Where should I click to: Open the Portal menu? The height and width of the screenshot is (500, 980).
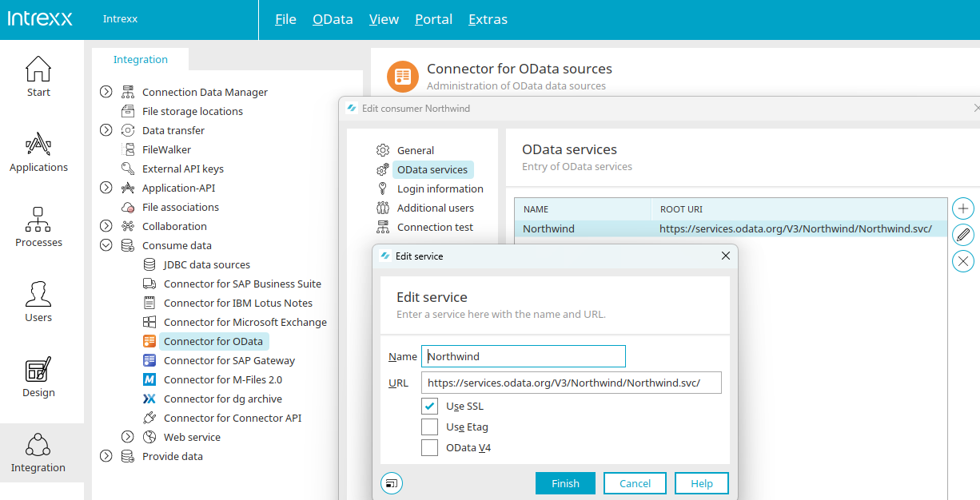tap(434, 19)
